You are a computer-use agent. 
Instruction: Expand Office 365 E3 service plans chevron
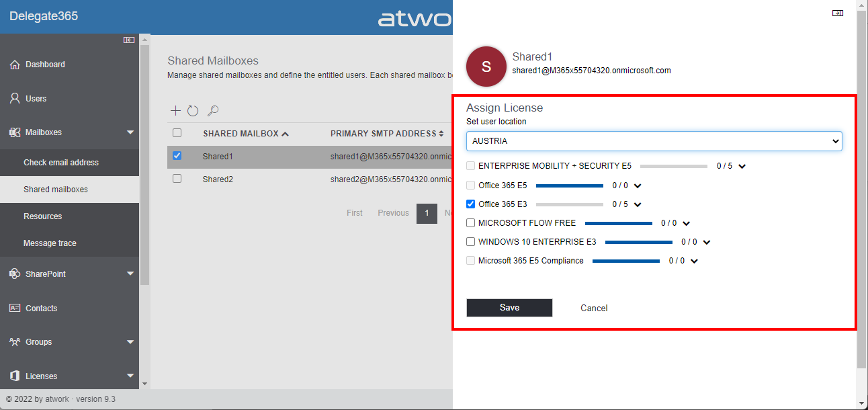click(638, 204)
